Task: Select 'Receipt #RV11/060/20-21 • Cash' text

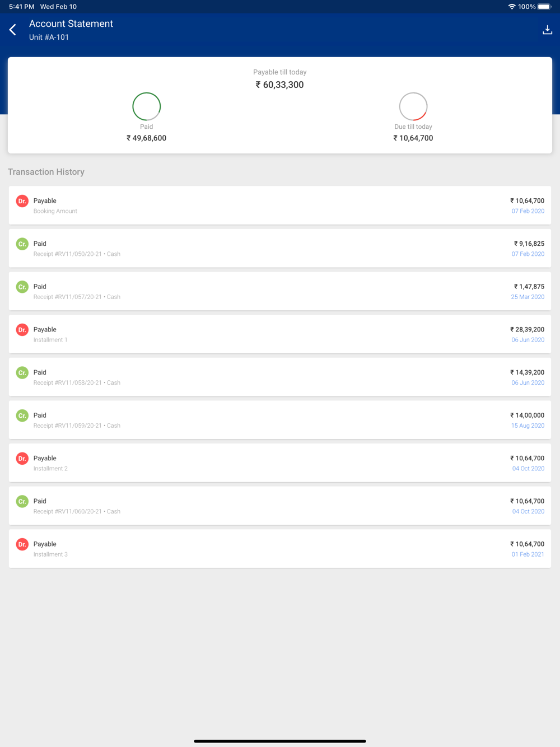Action: click(x=77, y=512)
